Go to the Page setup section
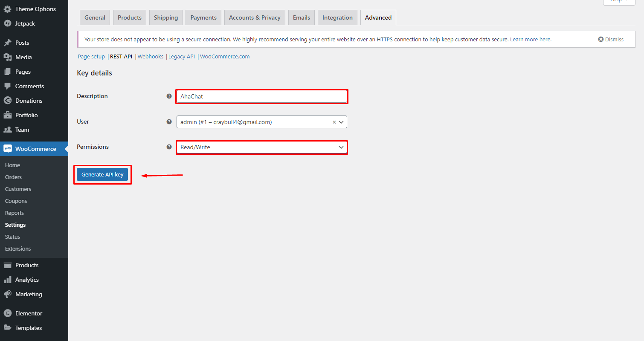The width and height of the screenshot is (644, 341). [x=91, y=56]
